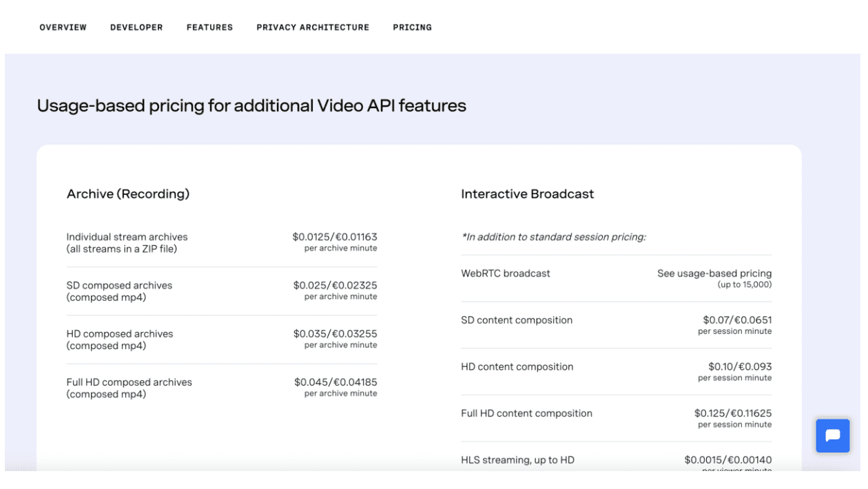Select the SD composed archives label
868x489 pixels.
click(119, 285)
